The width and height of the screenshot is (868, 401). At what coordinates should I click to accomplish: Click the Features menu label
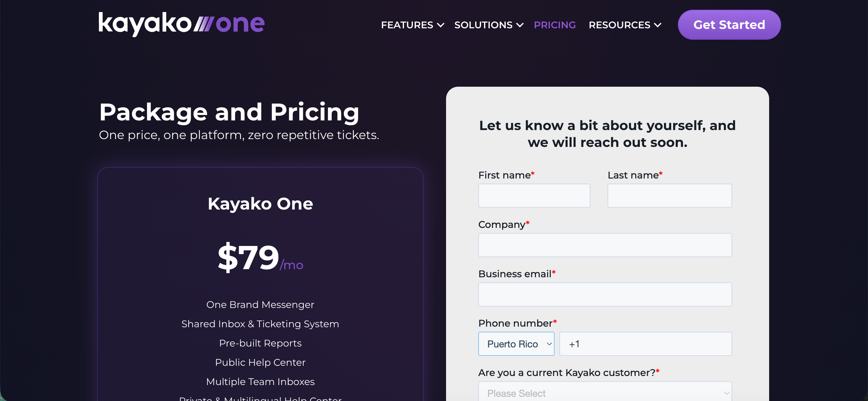point(407,25)
